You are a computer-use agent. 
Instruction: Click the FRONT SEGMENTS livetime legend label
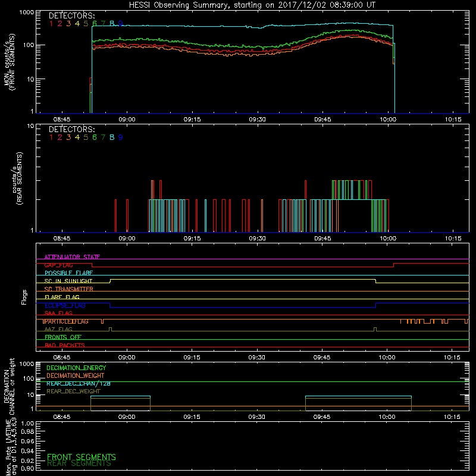pos(82,457)
